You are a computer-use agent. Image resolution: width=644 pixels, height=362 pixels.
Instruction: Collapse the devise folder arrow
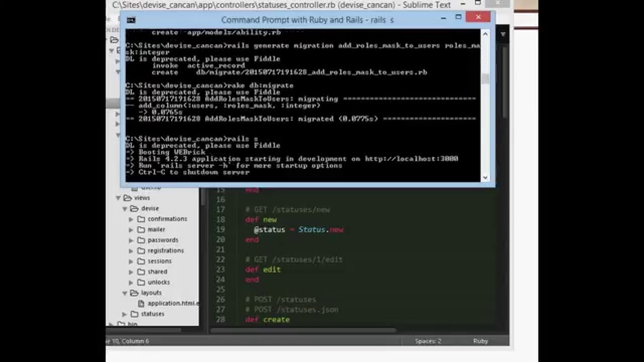coord(125,209)
